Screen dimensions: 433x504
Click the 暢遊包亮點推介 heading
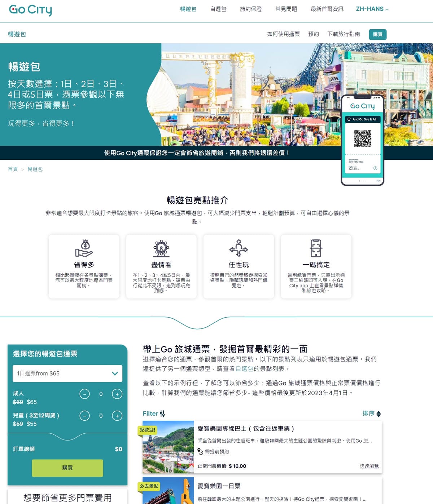point(197,200)
